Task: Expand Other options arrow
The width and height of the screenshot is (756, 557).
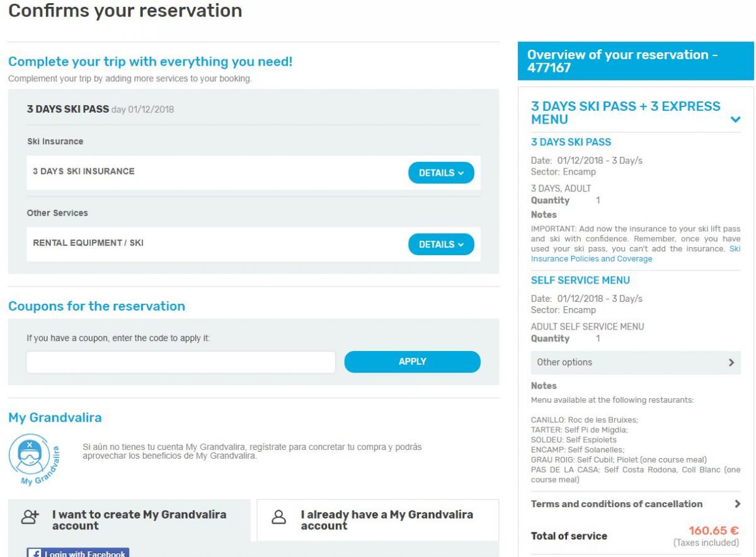Action: [731, 363]
